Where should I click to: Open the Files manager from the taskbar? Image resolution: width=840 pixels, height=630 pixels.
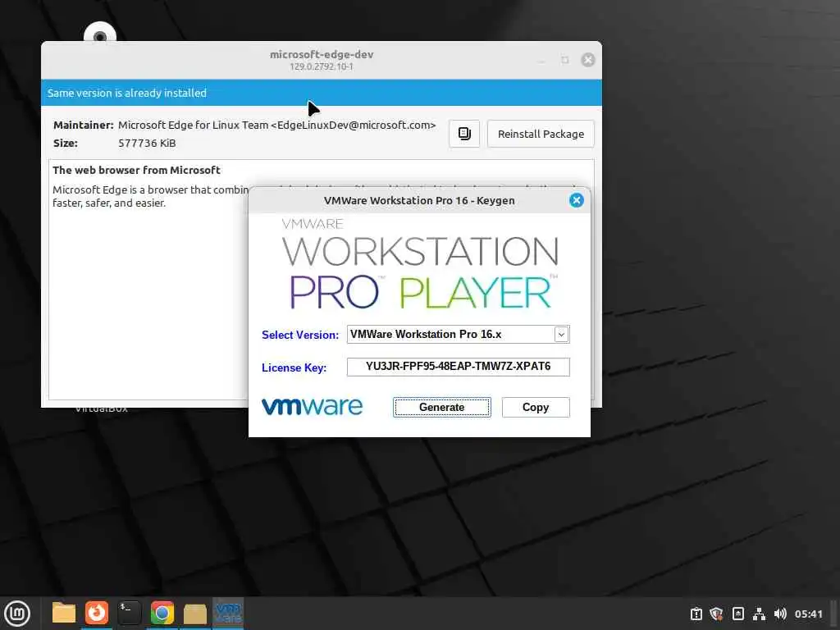click(x=64, y=614)
